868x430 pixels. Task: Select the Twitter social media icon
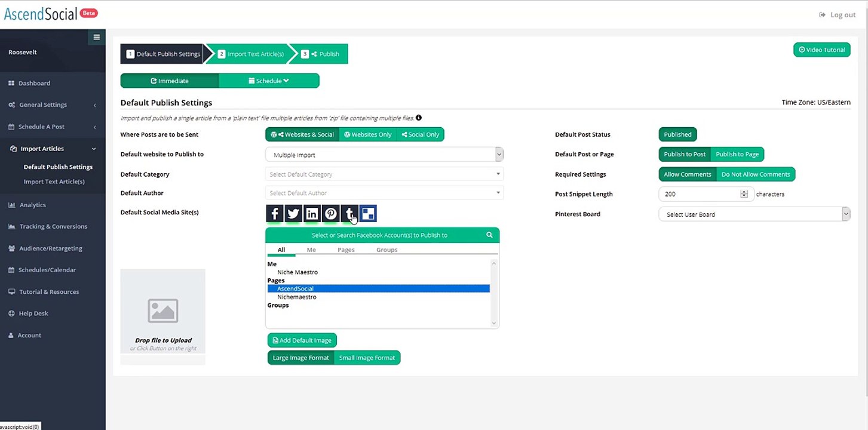pyautogui.click(x=293, y=214)
